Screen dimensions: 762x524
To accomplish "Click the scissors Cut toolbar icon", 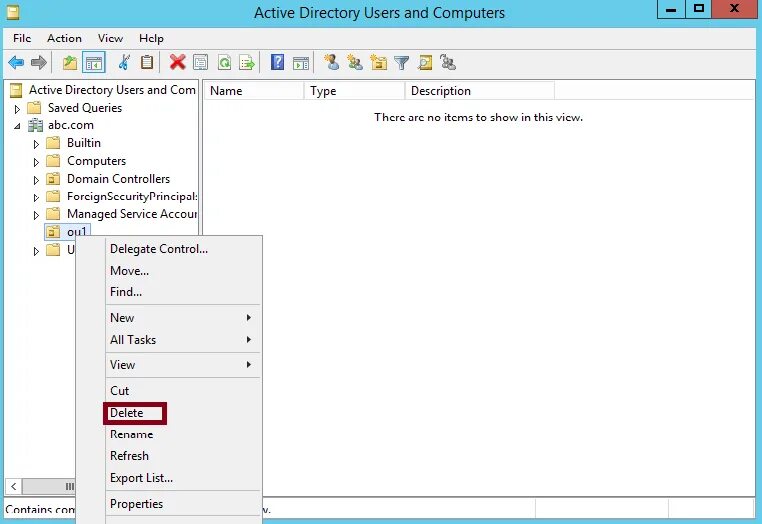I will click(x=124, y=63).
